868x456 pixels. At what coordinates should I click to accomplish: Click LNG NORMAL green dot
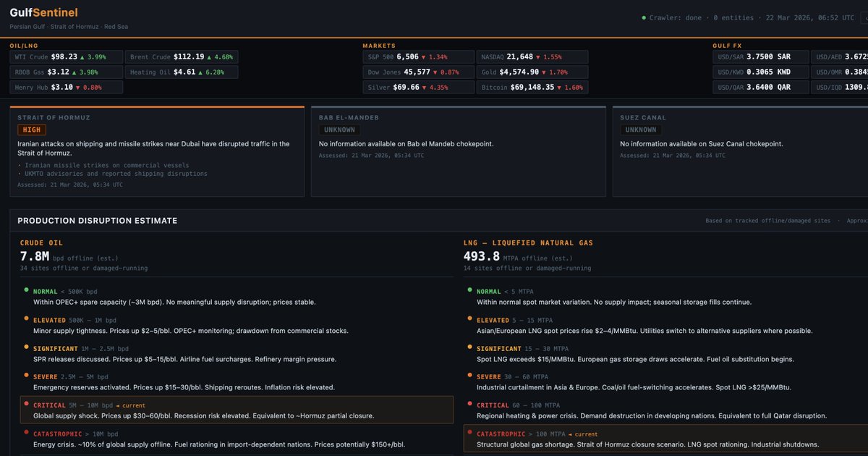coord(469,290)
